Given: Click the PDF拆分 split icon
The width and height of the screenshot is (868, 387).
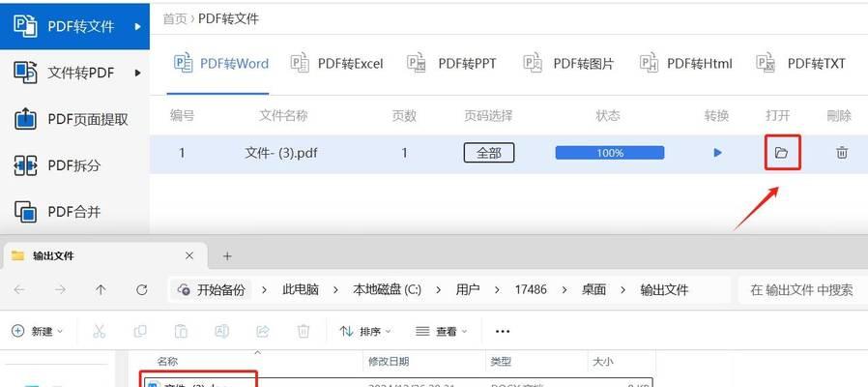Looking at the screenshot, I should pyautogui.click(x=25, y=165).
